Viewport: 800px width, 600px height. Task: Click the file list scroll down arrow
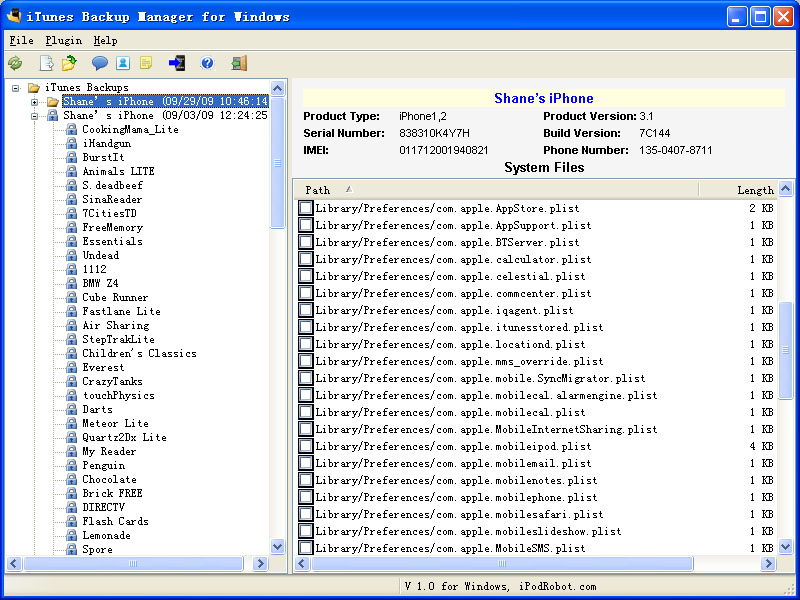(x=786, y=547)
